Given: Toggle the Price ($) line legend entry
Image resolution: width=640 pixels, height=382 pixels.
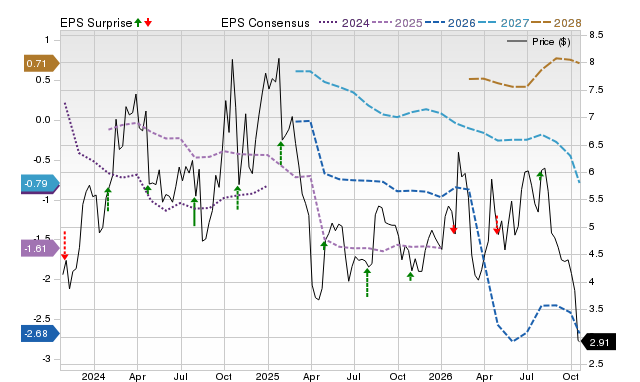Looking at the screenshot, I should 539,42.
